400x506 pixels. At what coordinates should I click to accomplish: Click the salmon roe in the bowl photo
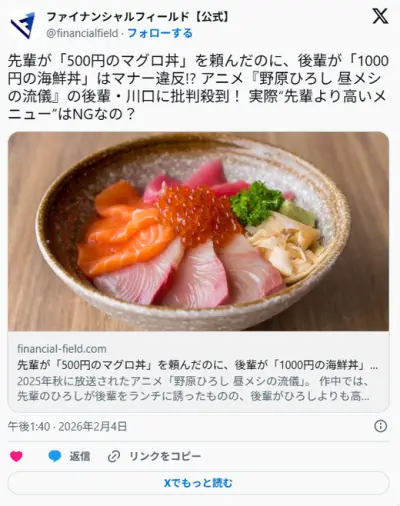point(198,213)
